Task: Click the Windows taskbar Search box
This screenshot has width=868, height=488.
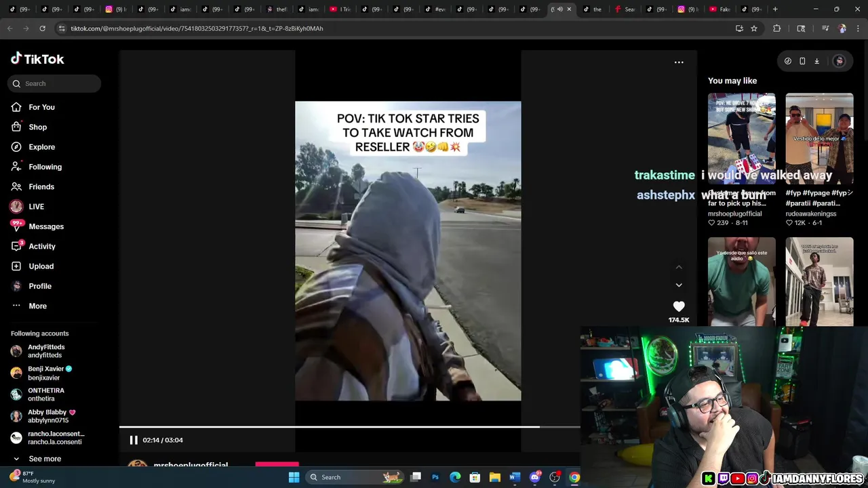Action: point(355,477)
